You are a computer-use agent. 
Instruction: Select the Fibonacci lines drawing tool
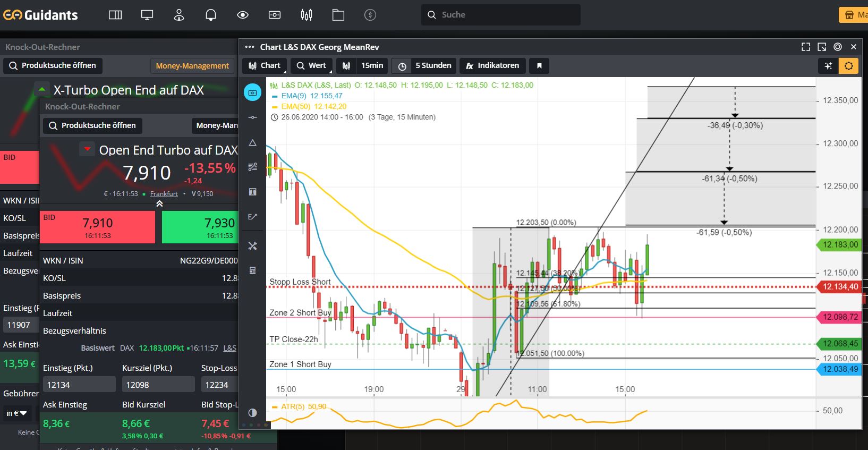(252, 167)
